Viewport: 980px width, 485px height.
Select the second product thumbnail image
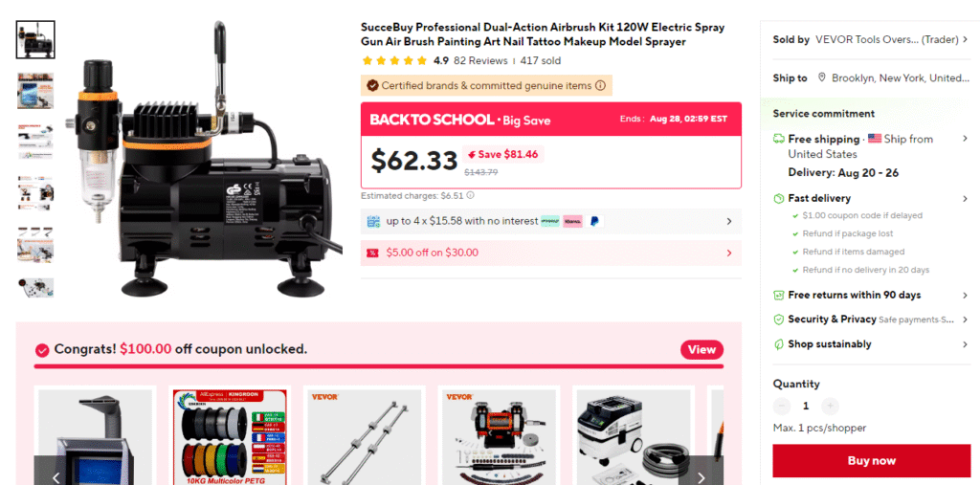pos(35,91)
